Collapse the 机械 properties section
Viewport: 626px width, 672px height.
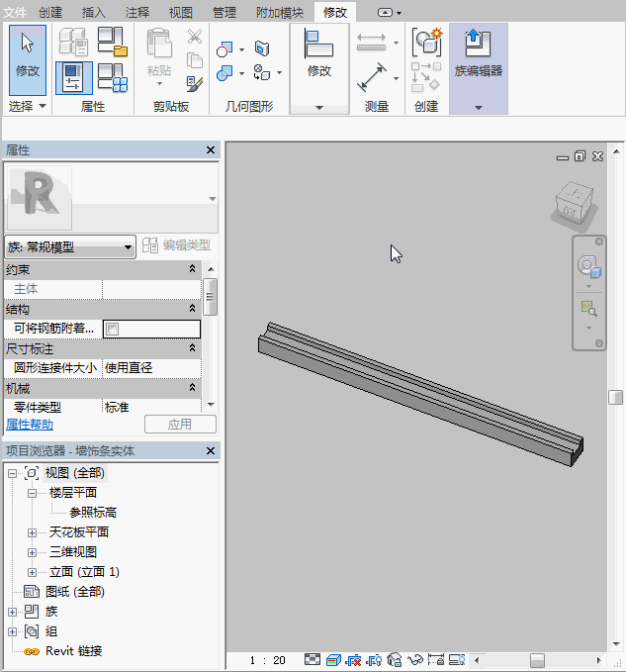click(192, 387)
